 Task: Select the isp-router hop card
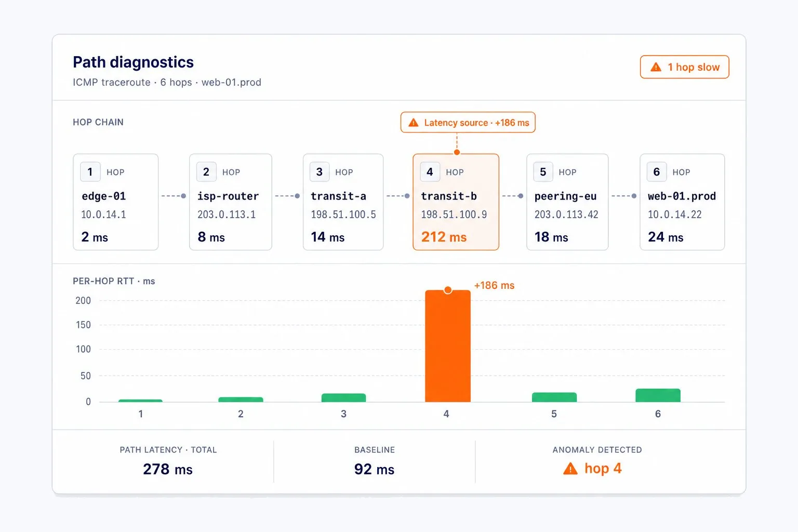[231, 202]
